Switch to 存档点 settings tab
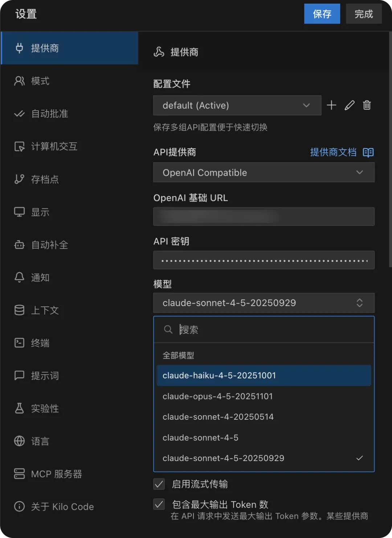 point(69,179)
